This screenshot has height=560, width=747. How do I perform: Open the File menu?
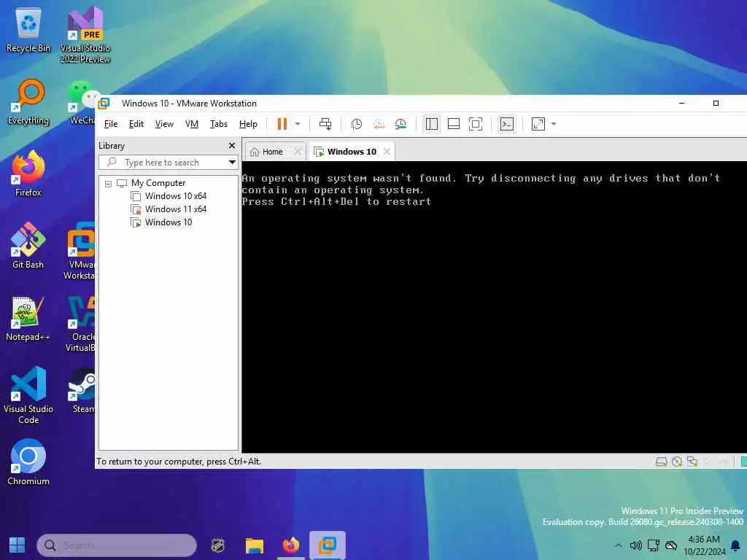coord(111,124)
